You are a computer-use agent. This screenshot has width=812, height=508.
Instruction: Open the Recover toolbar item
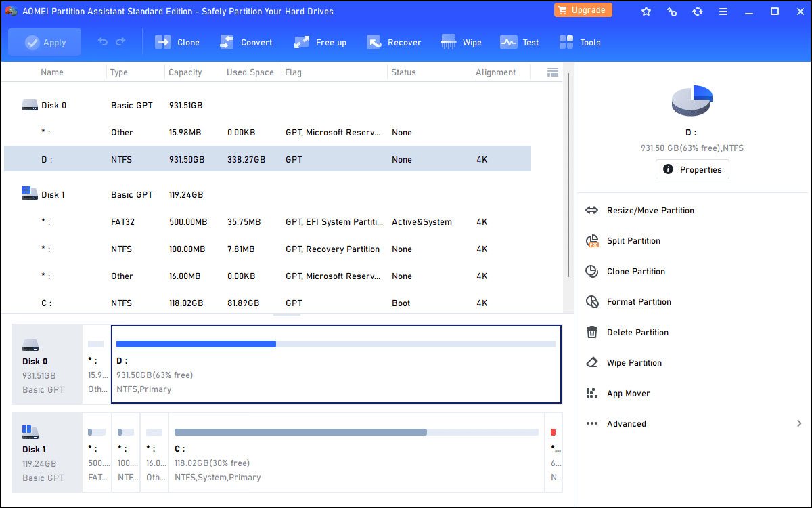pos(394,42)
